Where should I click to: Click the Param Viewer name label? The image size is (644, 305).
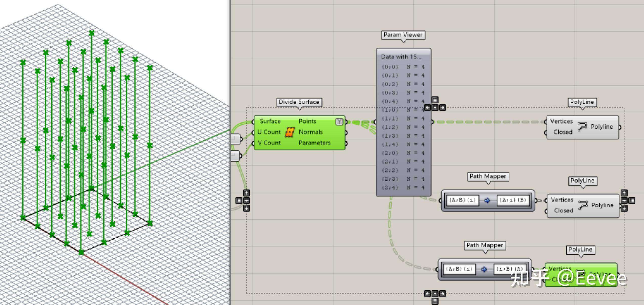coord(403,35)
